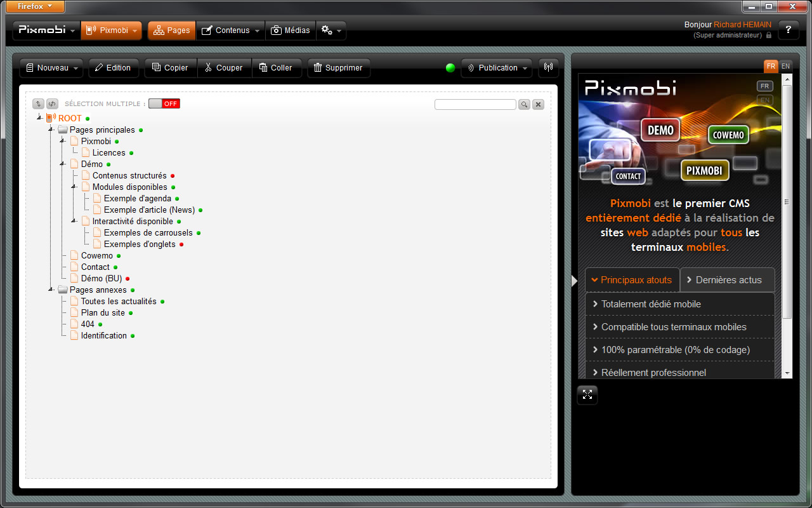Select the ROOT node
812x508 pixels.
70,118
